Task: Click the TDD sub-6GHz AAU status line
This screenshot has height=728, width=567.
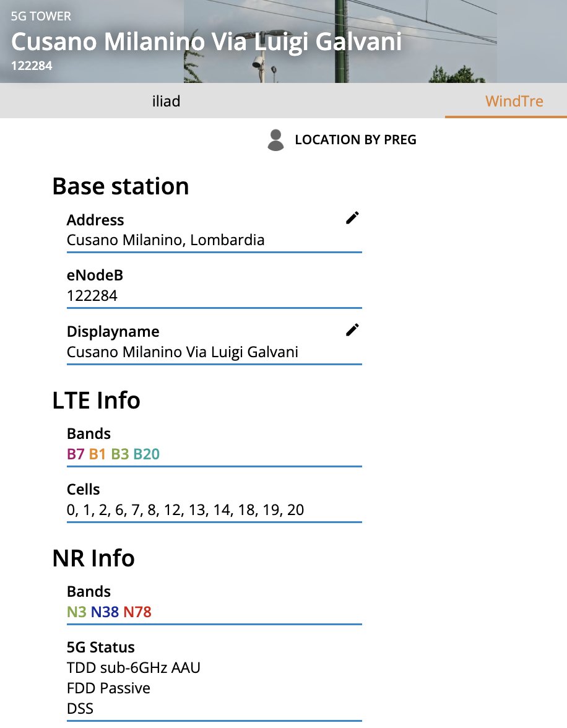Action: click(x=133, y=668)
